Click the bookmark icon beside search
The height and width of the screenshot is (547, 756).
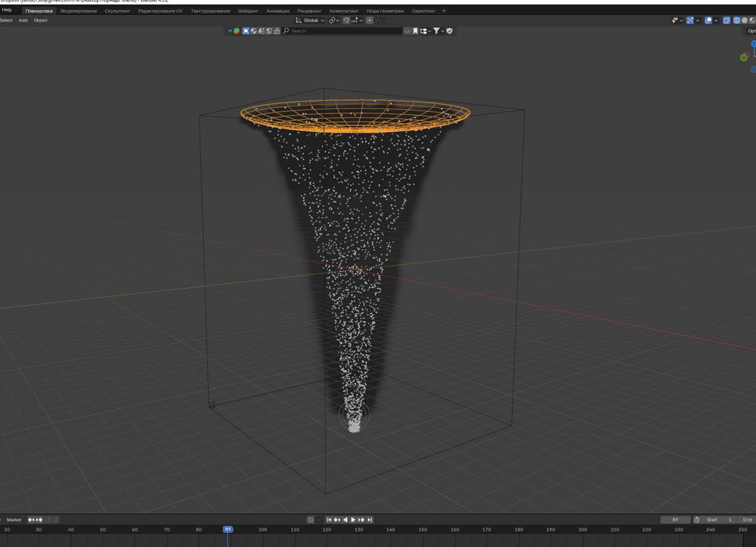415,31
